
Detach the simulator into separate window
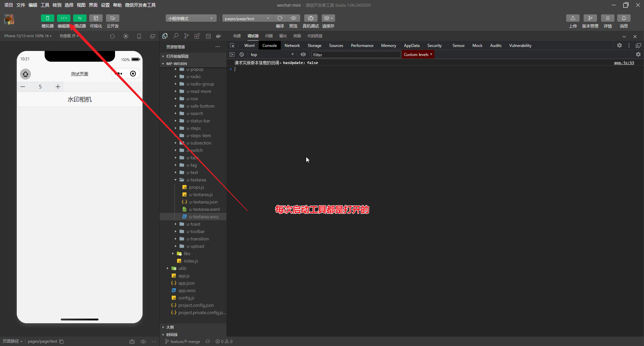153,36
